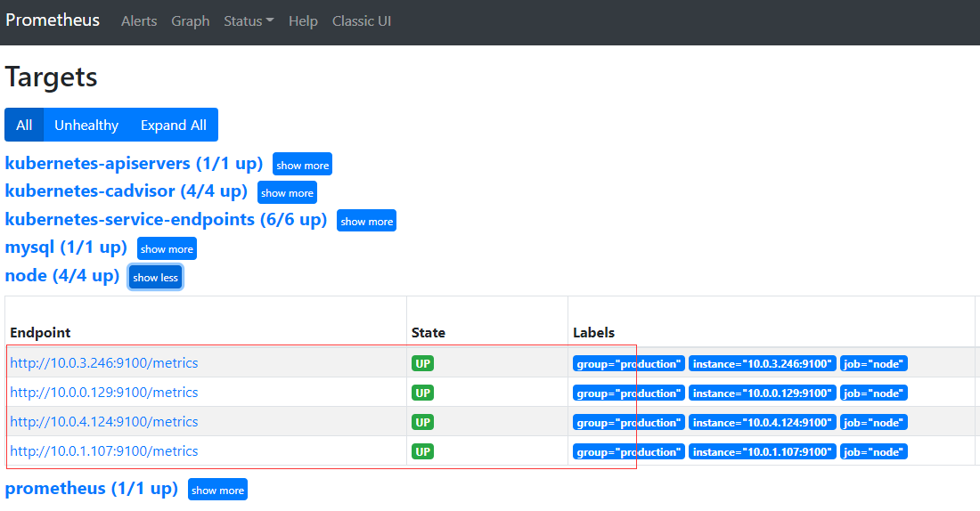Click UP state badge for 10.0.3.246
The height and width of the screenshot is (511, 980).
click(422, 363)
